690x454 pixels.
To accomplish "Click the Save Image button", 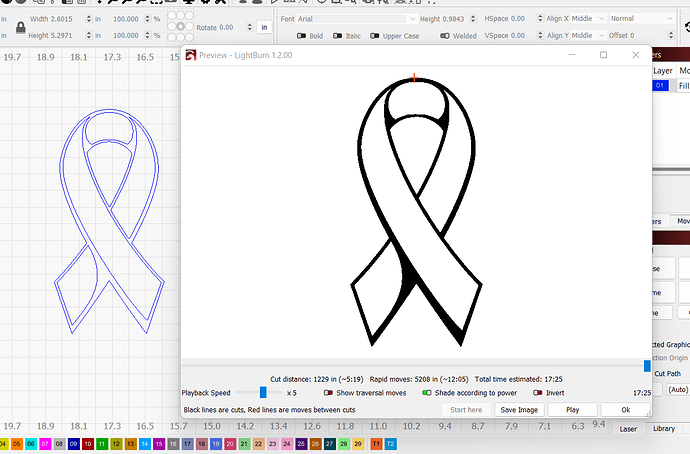I will point(519,410).
